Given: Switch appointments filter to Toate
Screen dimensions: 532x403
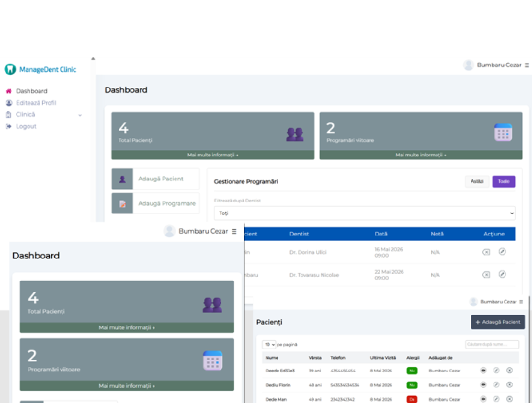Looking at the screenshot, I should click(504, 181).
